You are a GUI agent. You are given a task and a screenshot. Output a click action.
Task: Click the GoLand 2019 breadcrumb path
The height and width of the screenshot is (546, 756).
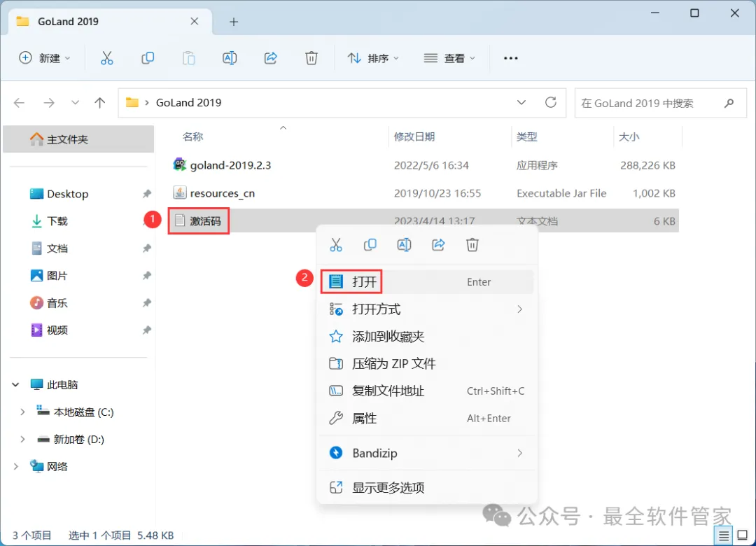pos(188,102)
